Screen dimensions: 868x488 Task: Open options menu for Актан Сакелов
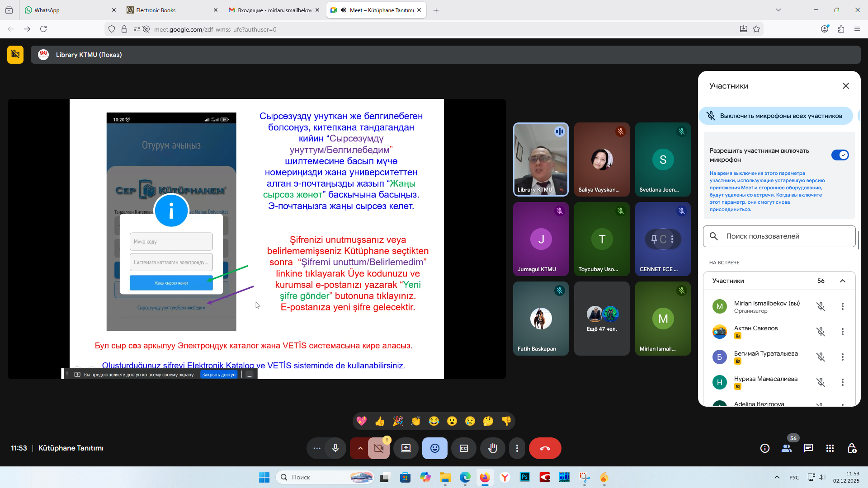[843, 332]
